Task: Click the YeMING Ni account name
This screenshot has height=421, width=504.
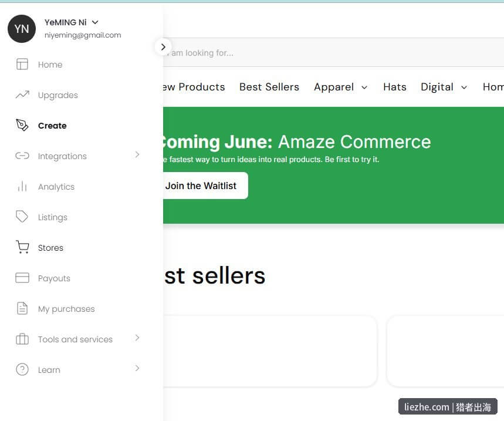Action: coord(65,22)
